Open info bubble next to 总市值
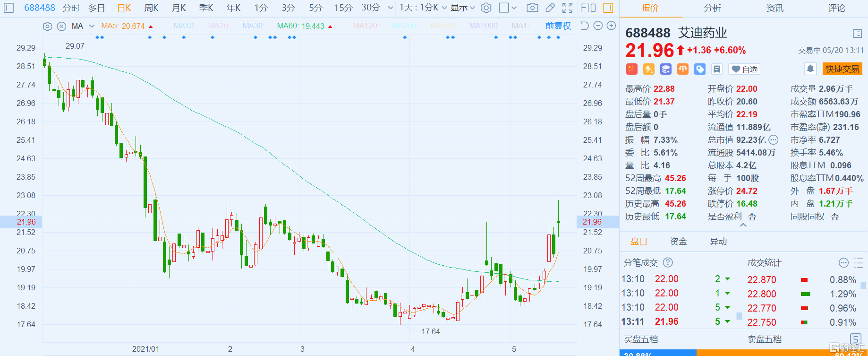The height and width of the screenshot is (356, 868). (773, 140)
